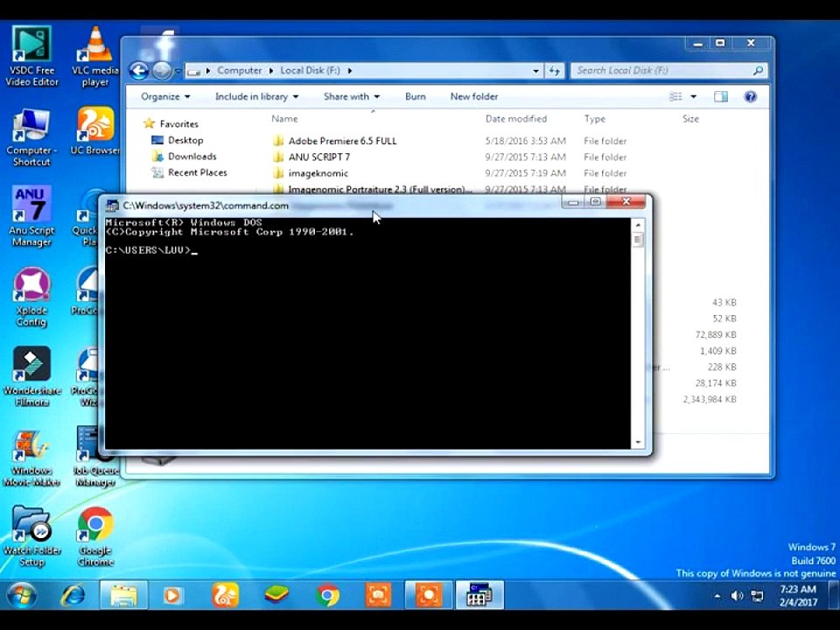Open recent locations dropdown beside Forward
The height and width of the screenshot is (630, 840).
coord(178,71)
